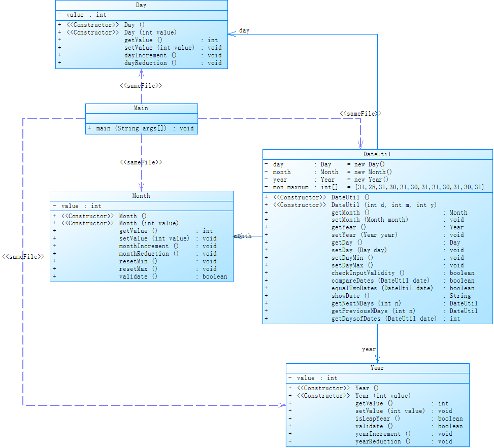Select the DateUtil class title
494x448 pixels.
point(377,154)
